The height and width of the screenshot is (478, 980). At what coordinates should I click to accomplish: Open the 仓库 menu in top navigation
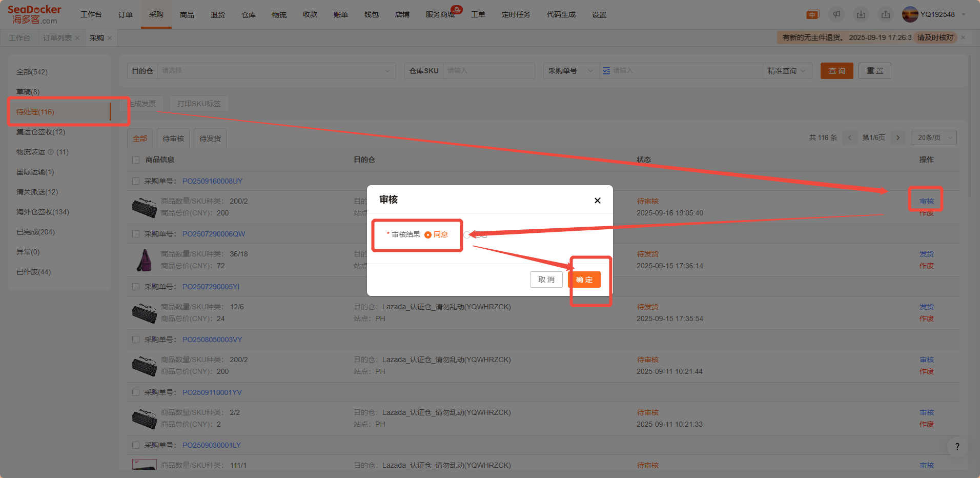[x=249, y=15]
